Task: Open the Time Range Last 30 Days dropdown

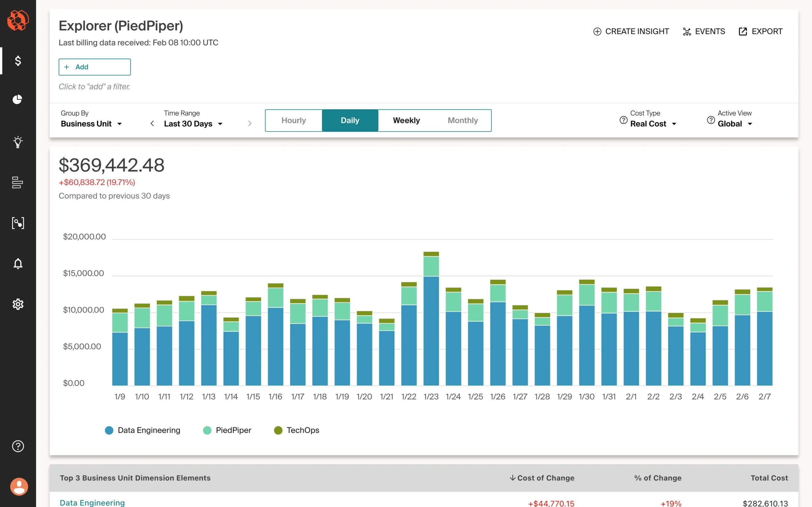Action: pos(193,124)
